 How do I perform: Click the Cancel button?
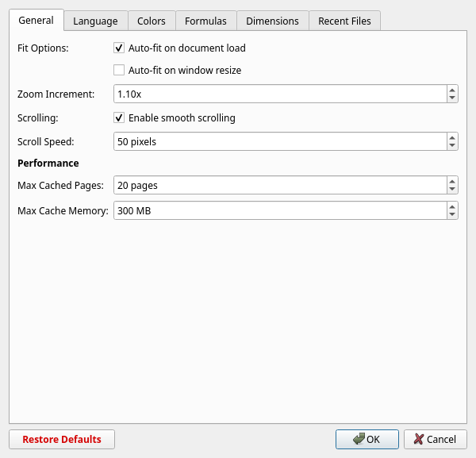tap(435, 439)
